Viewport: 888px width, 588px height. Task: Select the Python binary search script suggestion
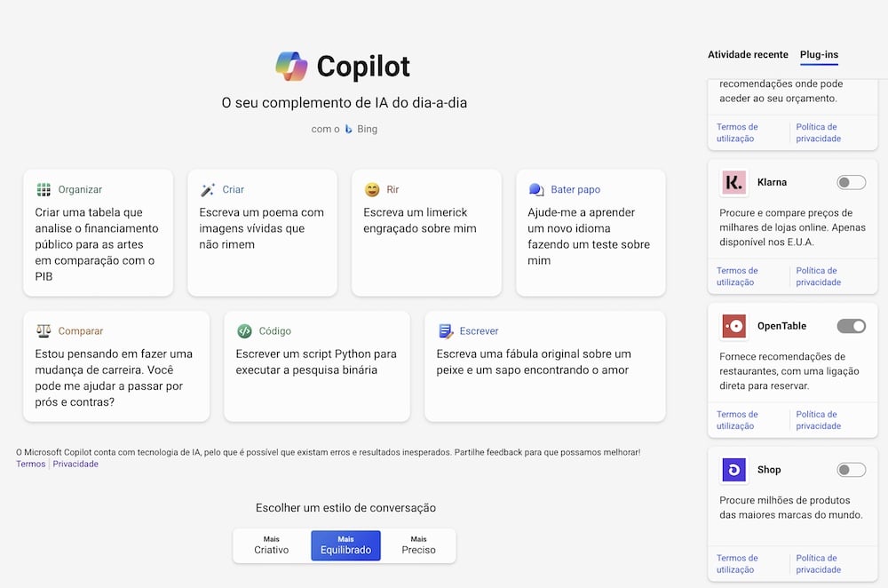(317, 366)
